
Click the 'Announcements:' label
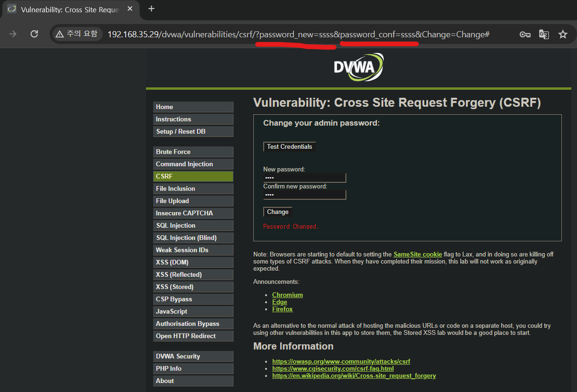click(x=276, y=282)
